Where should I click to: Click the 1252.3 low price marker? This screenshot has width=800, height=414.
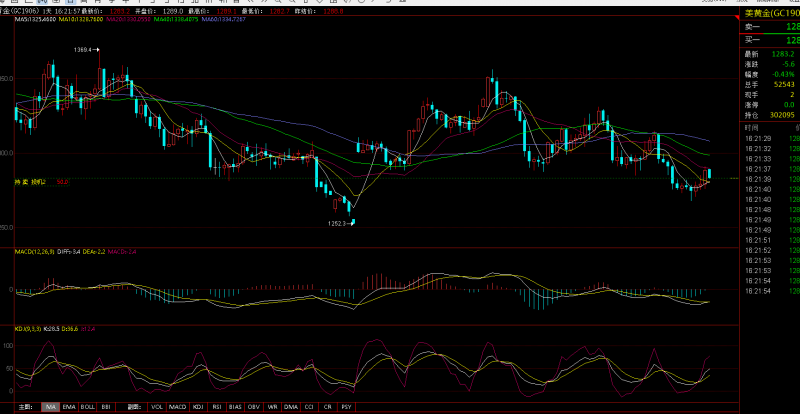337,223
